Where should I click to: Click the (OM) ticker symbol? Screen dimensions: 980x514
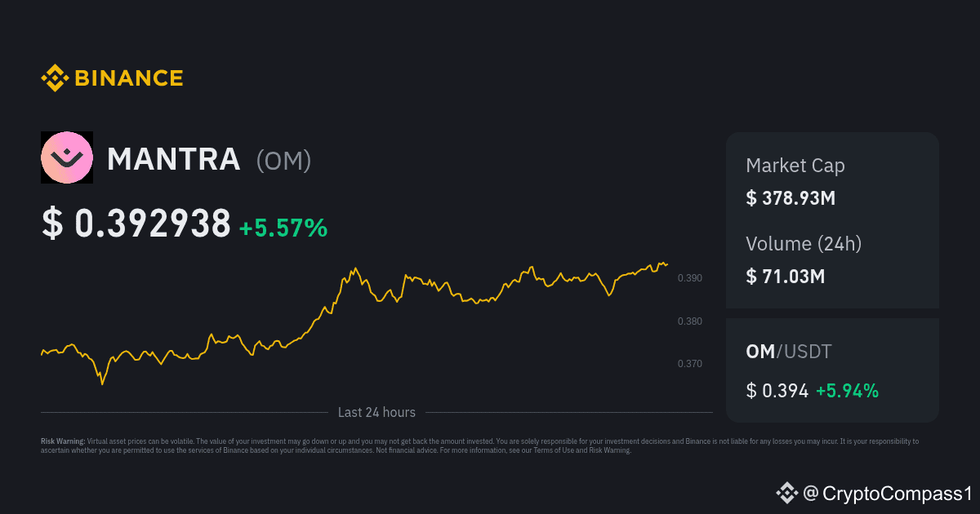click(284, 161)
